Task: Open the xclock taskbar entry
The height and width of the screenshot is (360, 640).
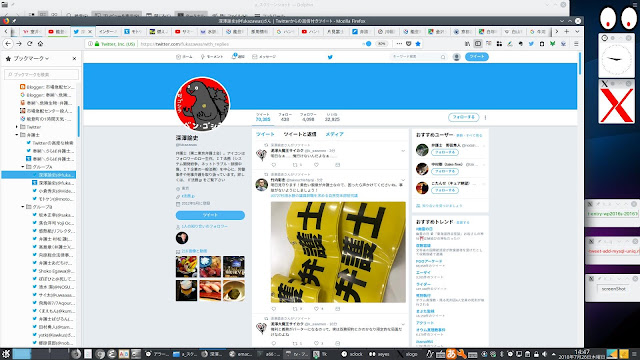Action: 352,354
